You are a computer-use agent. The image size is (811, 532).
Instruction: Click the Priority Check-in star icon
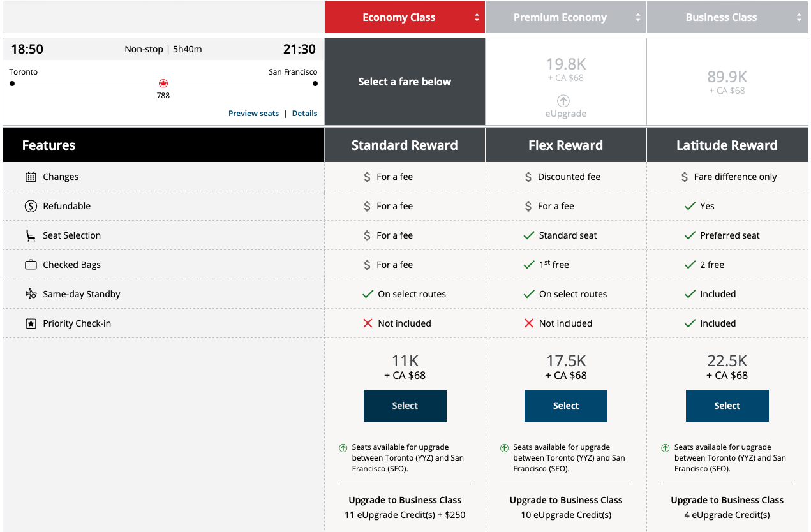coord(31,323)
